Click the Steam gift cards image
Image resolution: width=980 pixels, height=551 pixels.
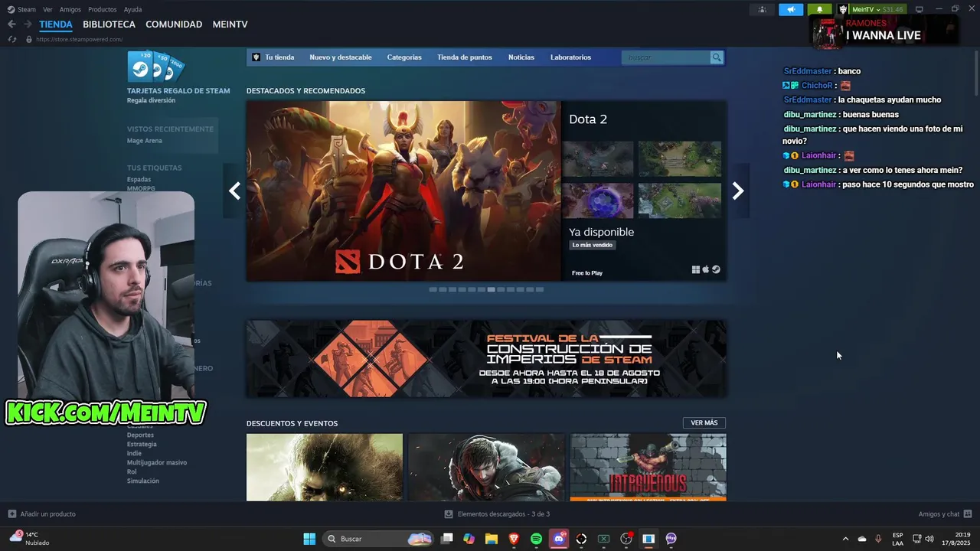(x=156, y=67)
